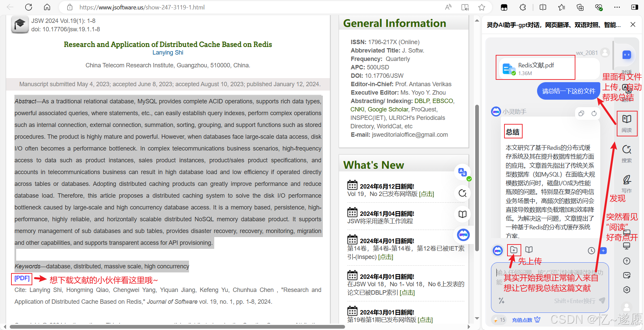Image resolution: width=644 pixels, height=330 pixels.
Task: Open the Google Scholar indexing link
Action: click(x=388, y=109)
